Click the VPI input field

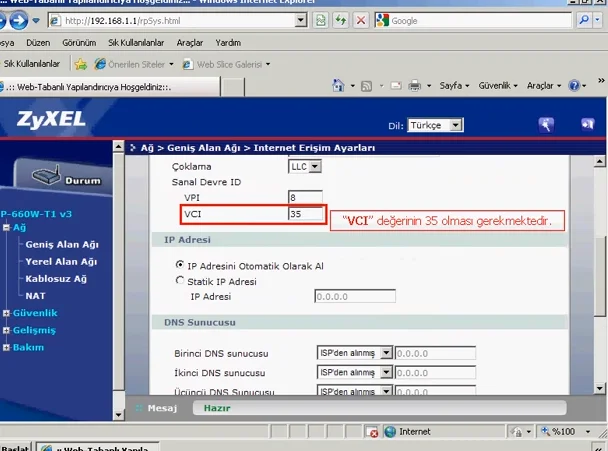(x=305, y=197)
